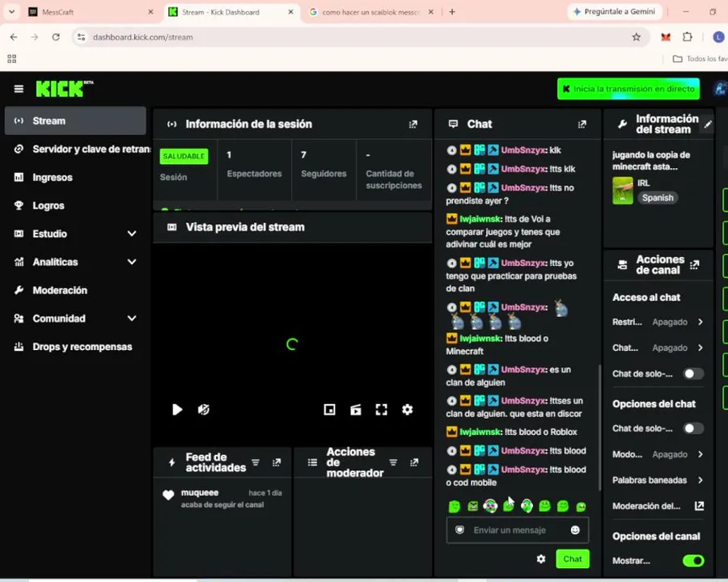Click the username Iwjaiwnsk on the "blood o Roblox" message
The width and height of the screenshot is (728, 582).
pyautogui.click(x=480, y=432)
